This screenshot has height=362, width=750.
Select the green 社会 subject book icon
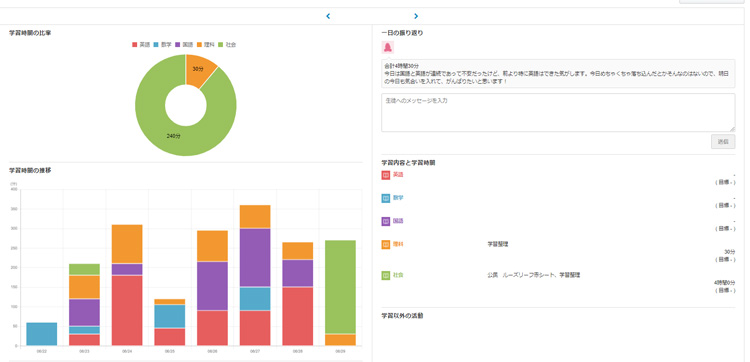pyautogui.click(x=386, y=275)
